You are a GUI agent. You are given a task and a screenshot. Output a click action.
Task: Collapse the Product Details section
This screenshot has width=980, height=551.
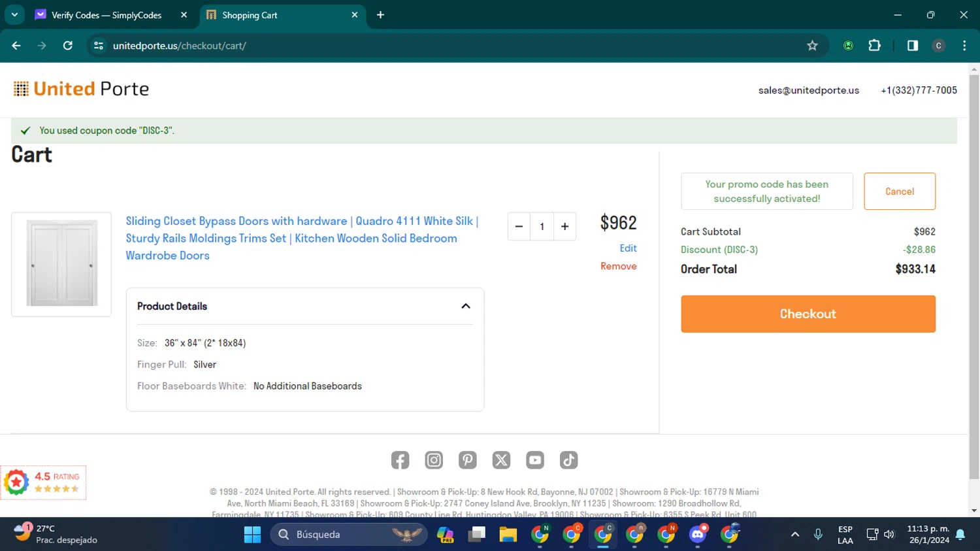coord(466,306)
